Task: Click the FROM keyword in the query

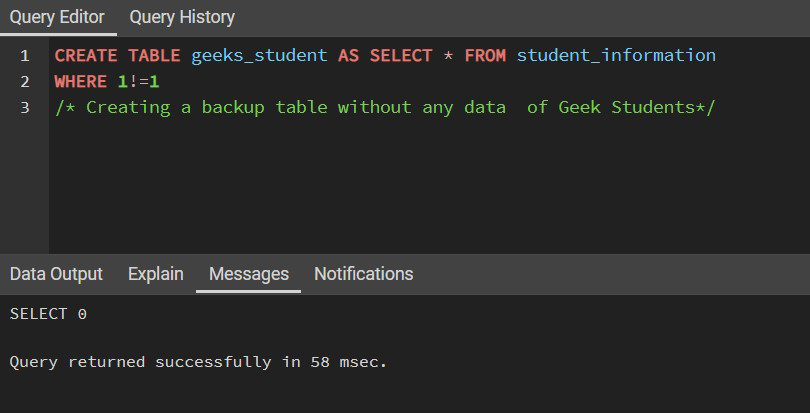Action: (x=485, y=55)
